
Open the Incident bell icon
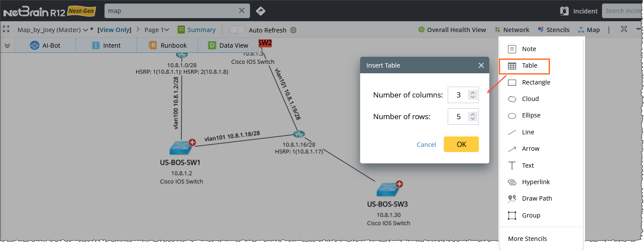tap(564, 11)
